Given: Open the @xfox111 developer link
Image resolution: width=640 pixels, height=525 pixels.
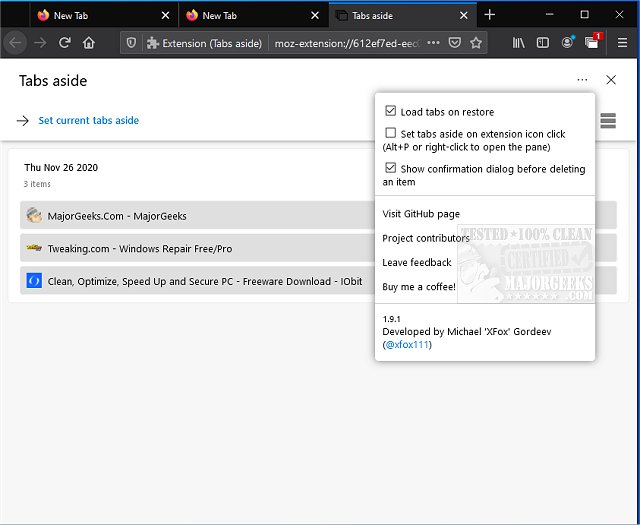Looking at the screenshot, I should coord(408,344).
